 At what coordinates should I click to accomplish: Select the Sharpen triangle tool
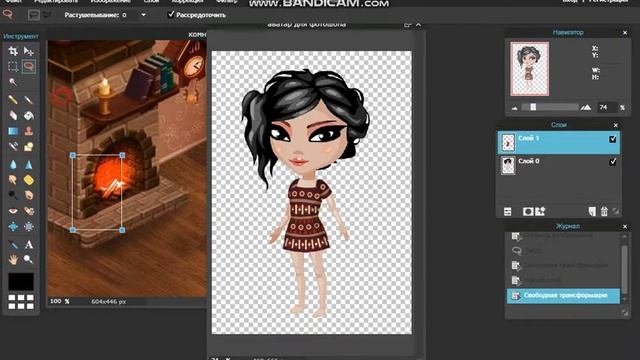[x=29, y=164]
